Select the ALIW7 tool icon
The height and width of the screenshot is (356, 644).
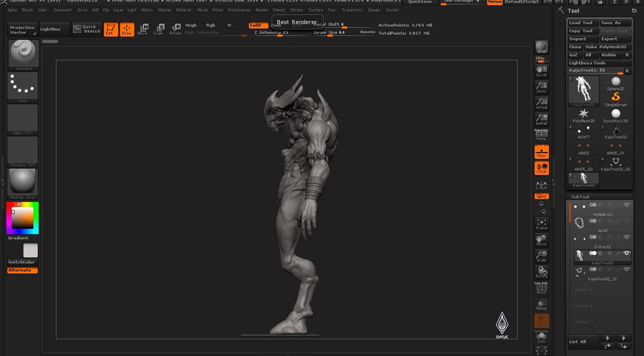point(584,132)
